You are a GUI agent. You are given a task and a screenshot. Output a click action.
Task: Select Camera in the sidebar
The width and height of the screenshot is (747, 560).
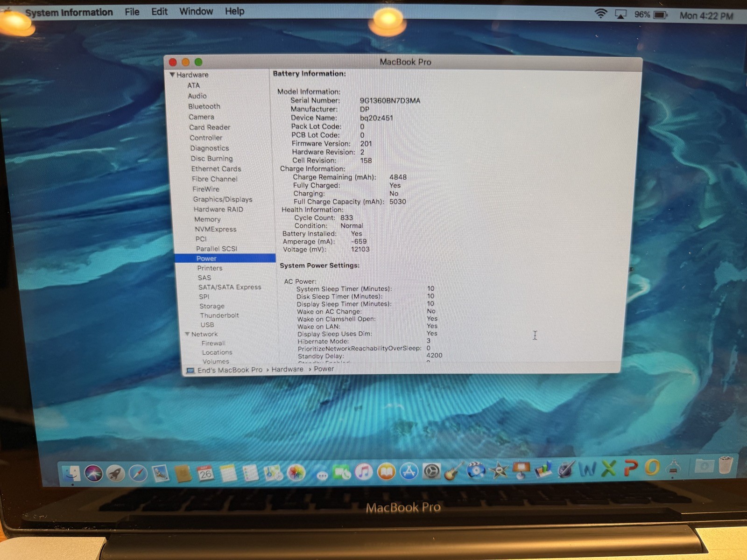(x=201, y=117)
